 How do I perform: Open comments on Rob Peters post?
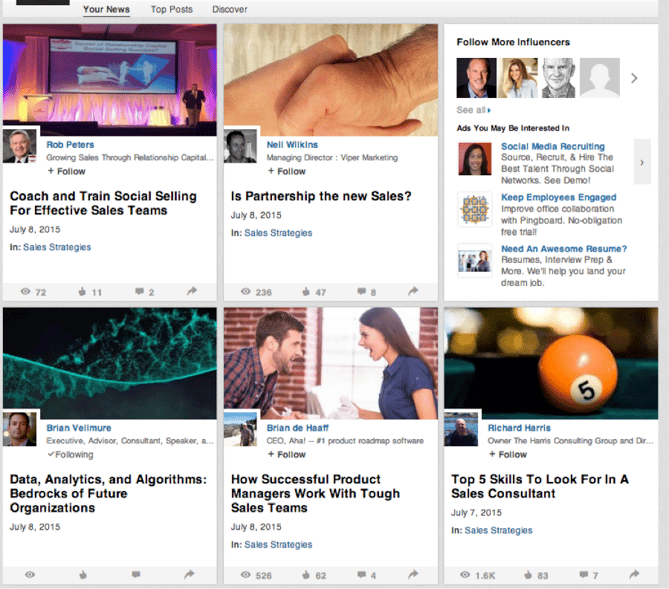pos(139,291)
